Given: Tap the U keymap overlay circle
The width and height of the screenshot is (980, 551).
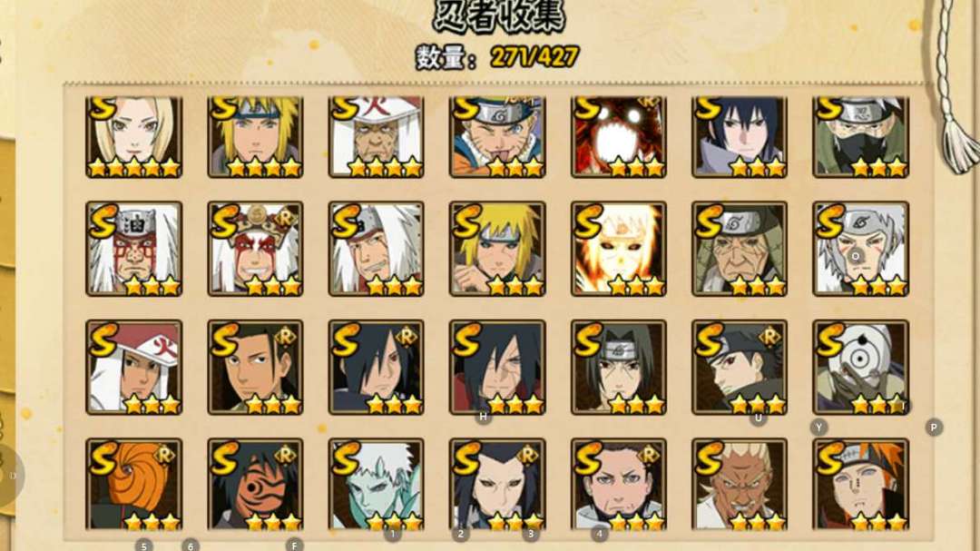Looking at the screenshot, I should [758, 418].
